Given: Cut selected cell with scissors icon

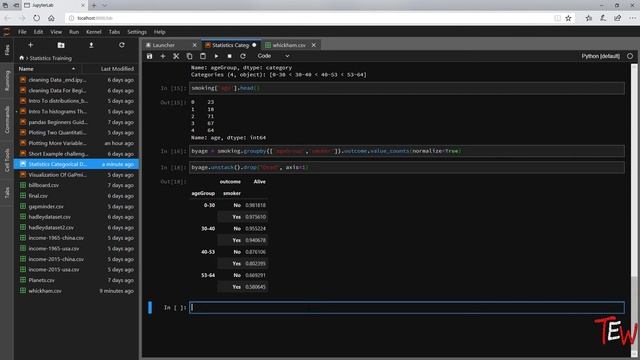Looking at the screenshot, I should coord(176,56).
